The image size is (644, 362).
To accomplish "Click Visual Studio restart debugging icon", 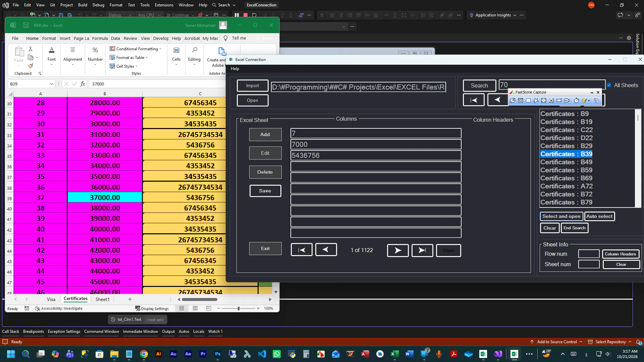I will pyautogui.click(x=254, y=15).
